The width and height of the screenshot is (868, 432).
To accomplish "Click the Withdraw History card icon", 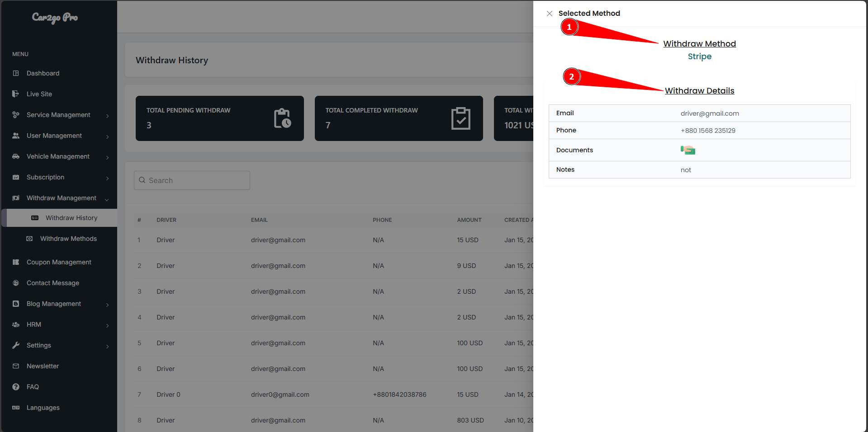I will coord(35,218).
